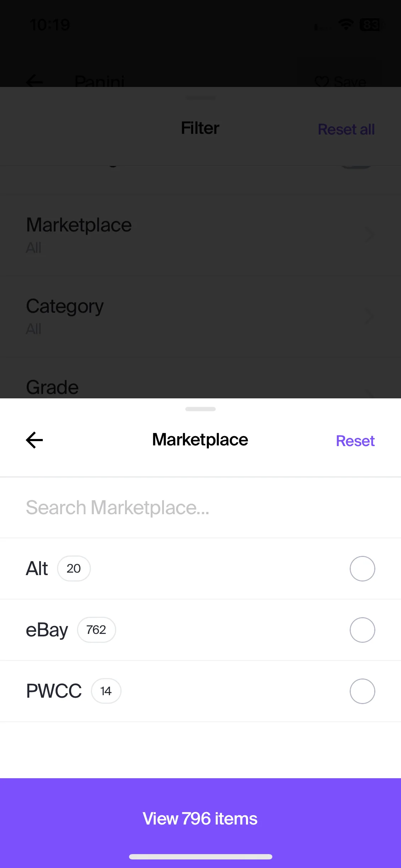Select the Alt marketplace radio button
401x868 pixels.
click(362, 569)
